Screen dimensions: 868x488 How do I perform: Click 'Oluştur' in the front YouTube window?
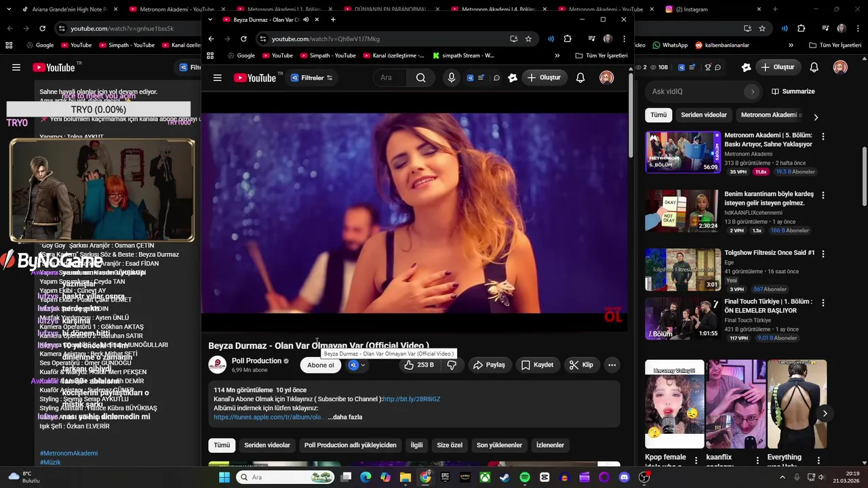(x=545, y=78)
